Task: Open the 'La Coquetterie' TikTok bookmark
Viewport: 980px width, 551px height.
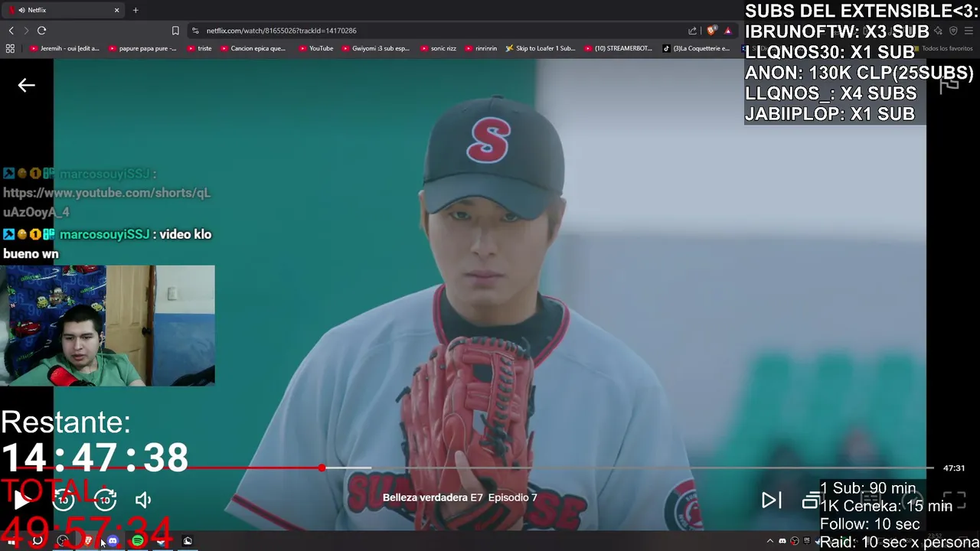Action: (x=696, y=48)
